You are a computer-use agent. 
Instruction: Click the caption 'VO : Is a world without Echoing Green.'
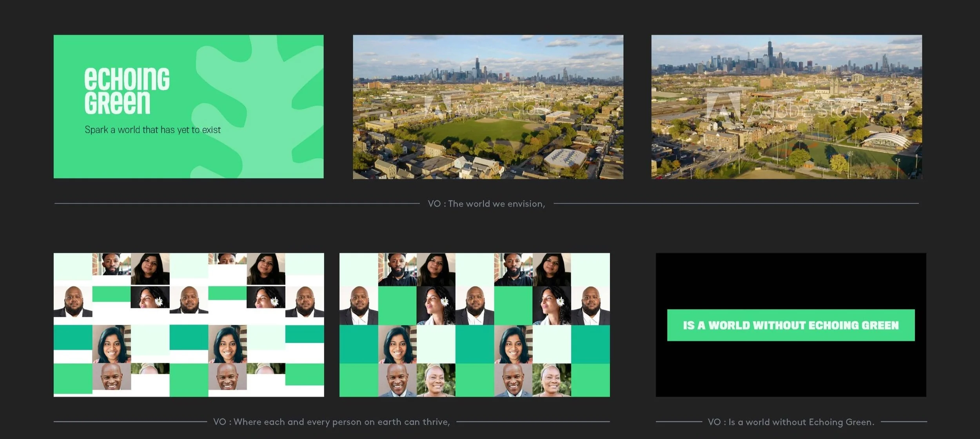[x=791, y=422]
